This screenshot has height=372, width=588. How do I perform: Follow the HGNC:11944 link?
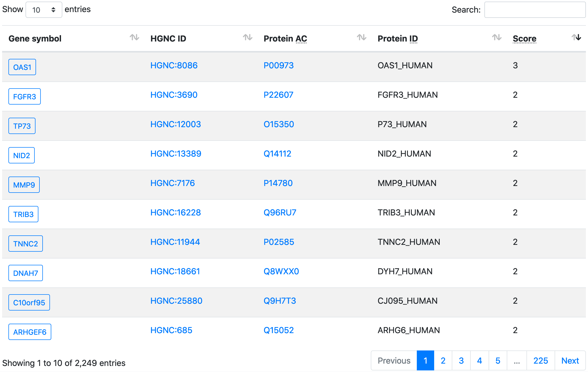coord(175,242)
